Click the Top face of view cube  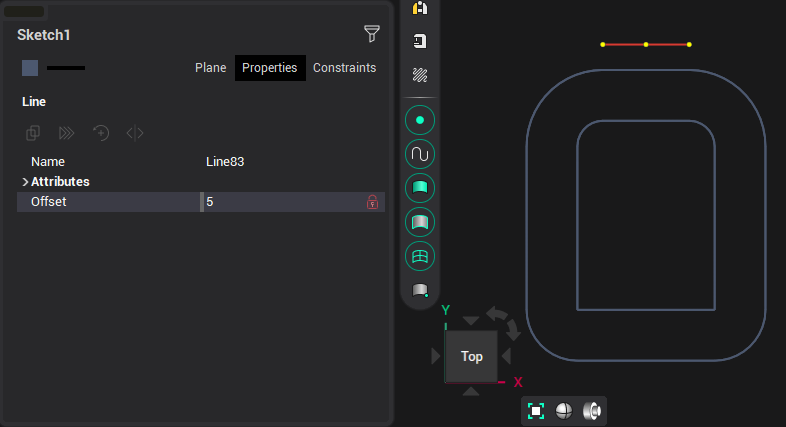tap(471, 356)
